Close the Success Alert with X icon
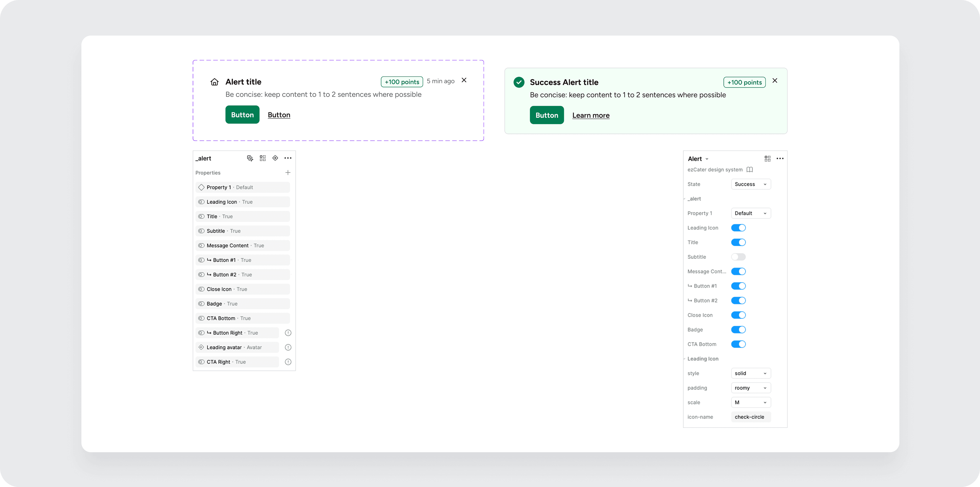980x487 pixels. [775, 81]
